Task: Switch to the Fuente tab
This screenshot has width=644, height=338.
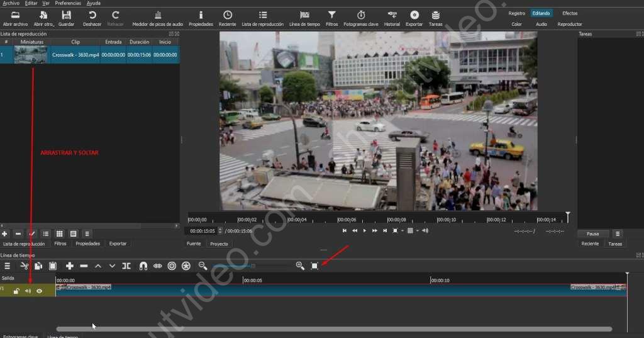Action: 194,244
